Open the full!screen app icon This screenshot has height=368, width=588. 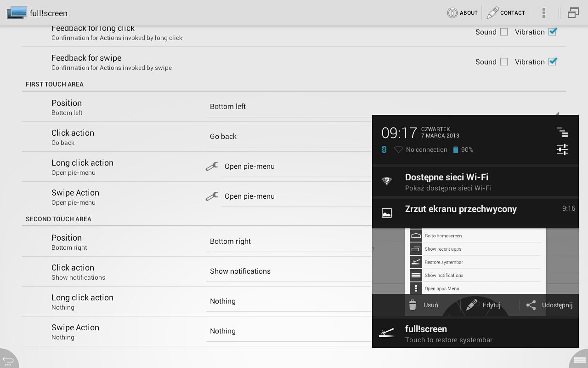[17, 12]
